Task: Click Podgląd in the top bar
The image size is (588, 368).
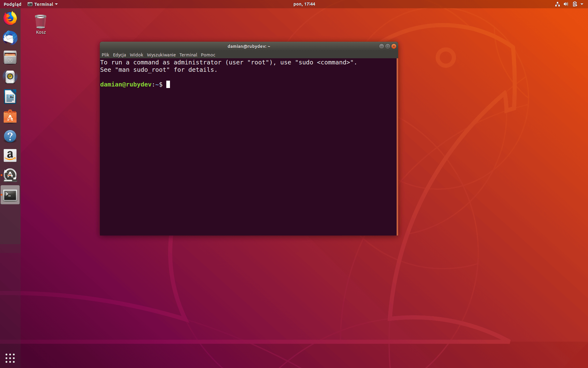Action: (13, 4)
